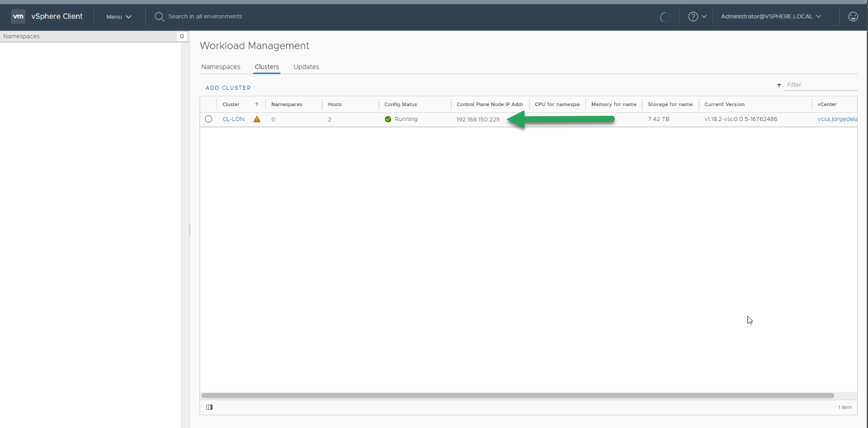Open the vcsa.jorgedela vCenter link
This screenshot has width=868, height=428.
click(837, 119)
